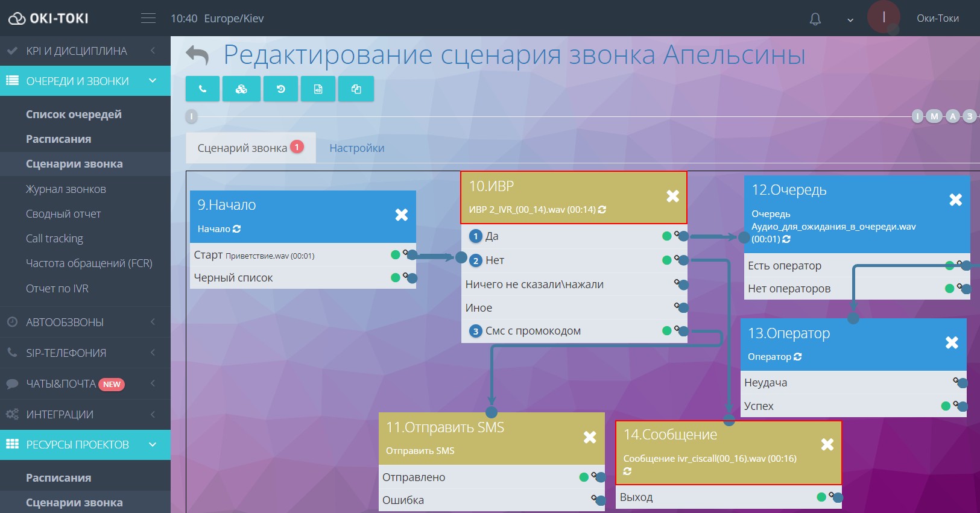Delete the 10.ИВР block
The height and width of the screenshot is (513, 980).
pyautogui.click(x=673, y=196)
